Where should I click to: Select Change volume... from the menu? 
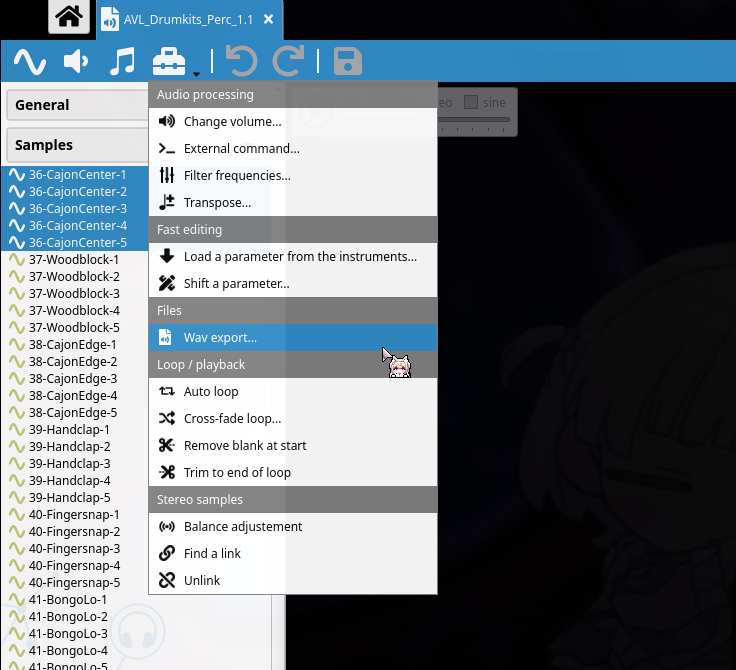(232, 122)
